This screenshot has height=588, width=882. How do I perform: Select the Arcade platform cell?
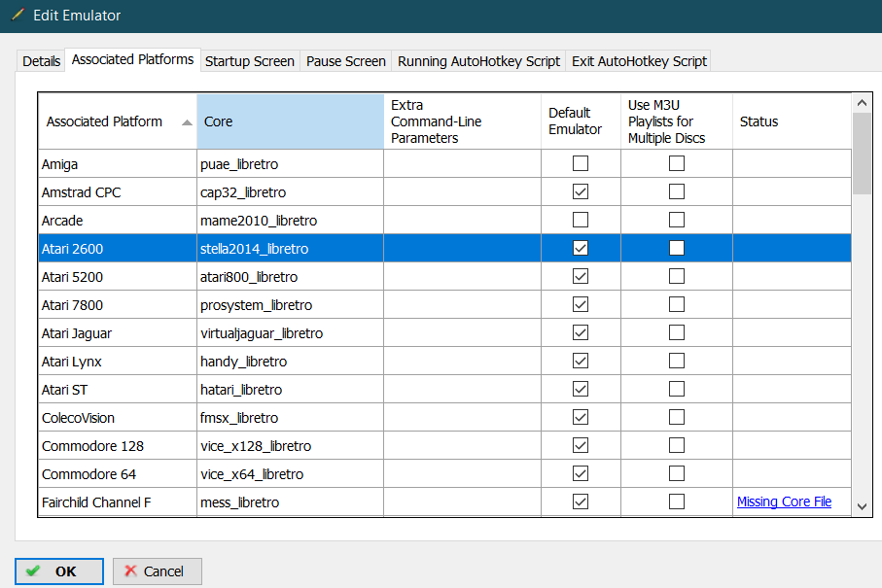pyautogui.click(x=118, y=220)
